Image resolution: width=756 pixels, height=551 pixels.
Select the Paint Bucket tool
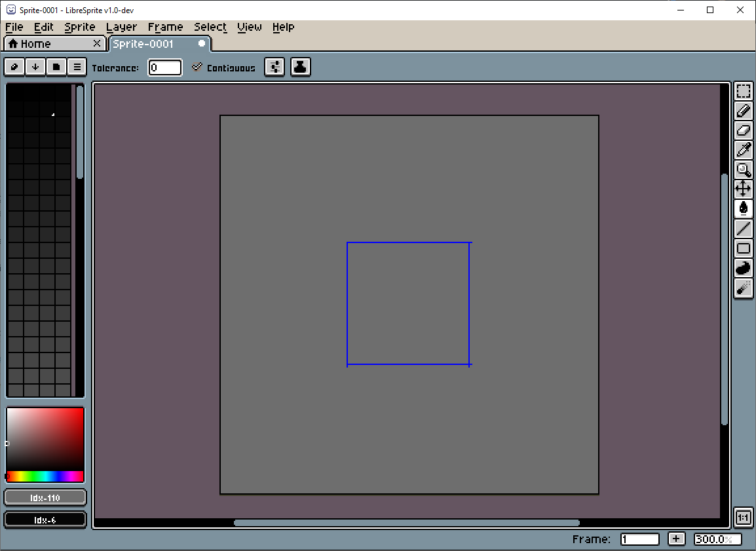tap(743, 209)
